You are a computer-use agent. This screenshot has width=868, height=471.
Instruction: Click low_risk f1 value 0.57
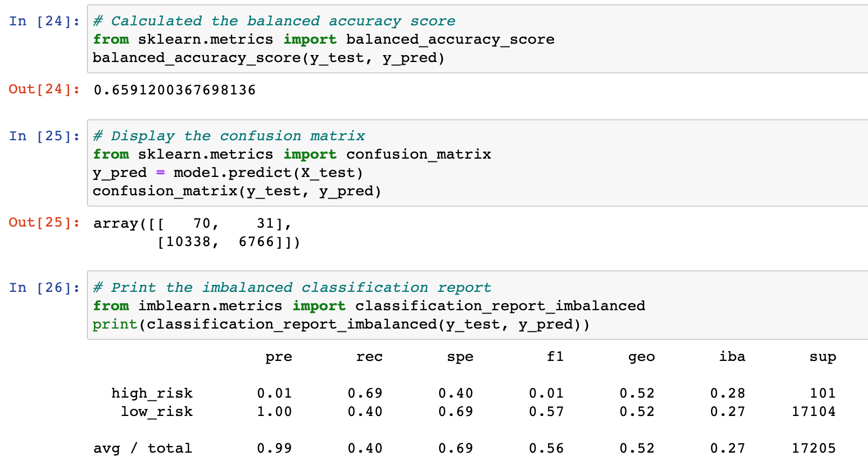coord(546,412)
